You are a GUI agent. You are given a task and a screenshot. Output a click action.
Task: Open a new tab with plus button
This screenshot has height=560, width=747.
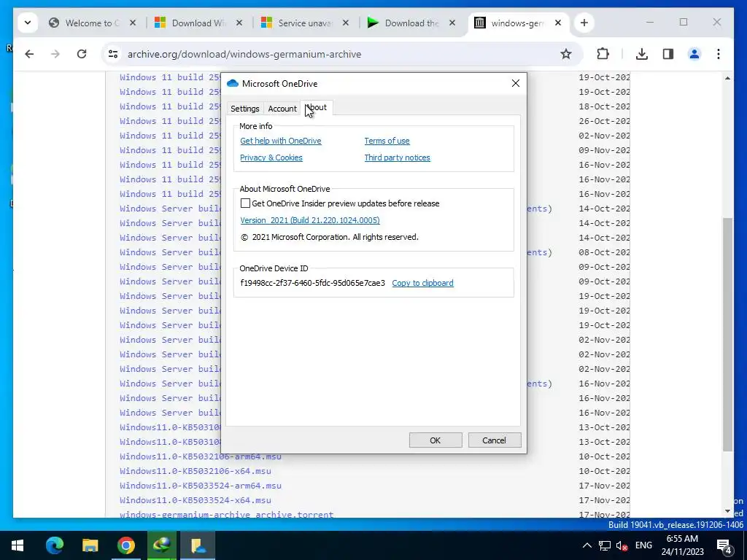click(x=584, y=23)
